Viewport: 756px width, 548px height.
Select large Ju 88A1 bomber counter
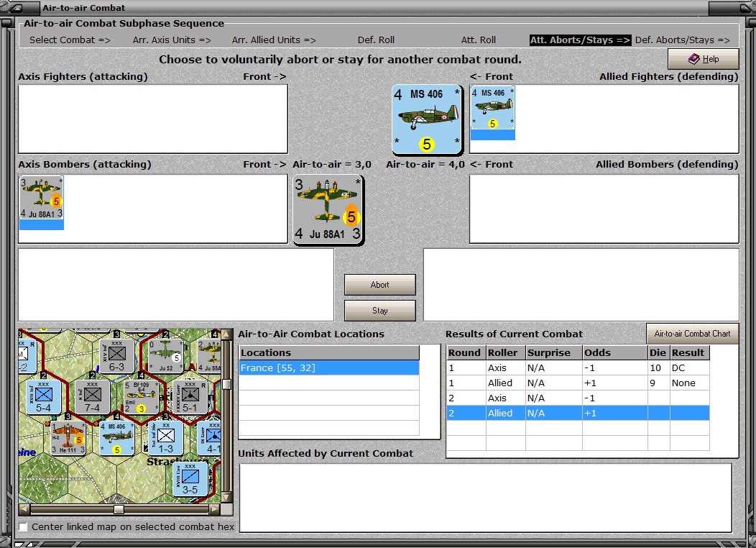pyautogui.click(x=328, y=209)
